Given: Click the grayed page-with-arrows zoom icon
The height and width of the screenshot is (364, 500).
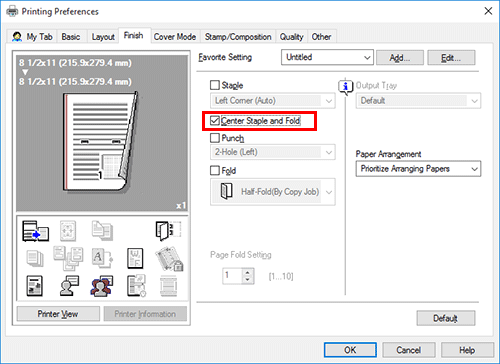Looking at the screenshot, I should click(68, 231).
